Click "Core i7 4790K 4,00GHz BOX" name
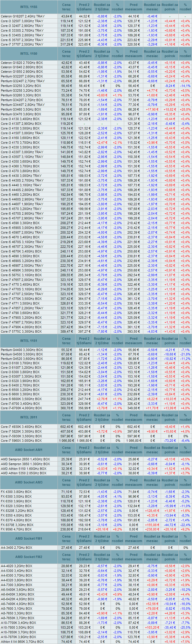192x644 pixels. [21, 327]
